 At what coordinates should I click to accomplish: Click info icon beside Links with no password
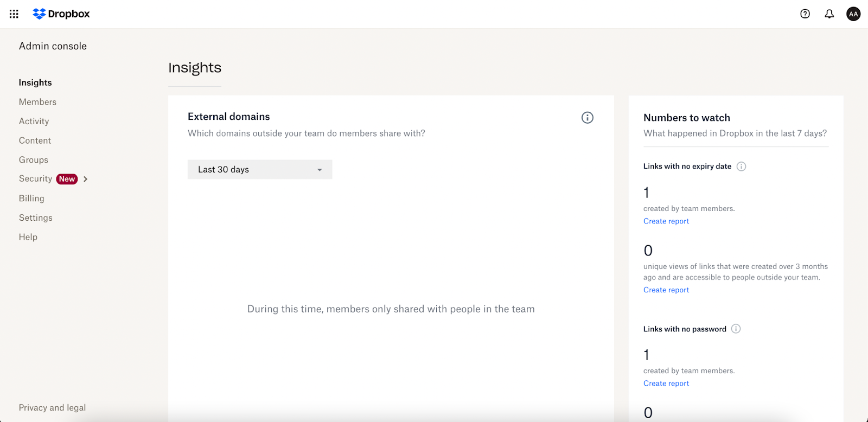click(x=736, y=329)
